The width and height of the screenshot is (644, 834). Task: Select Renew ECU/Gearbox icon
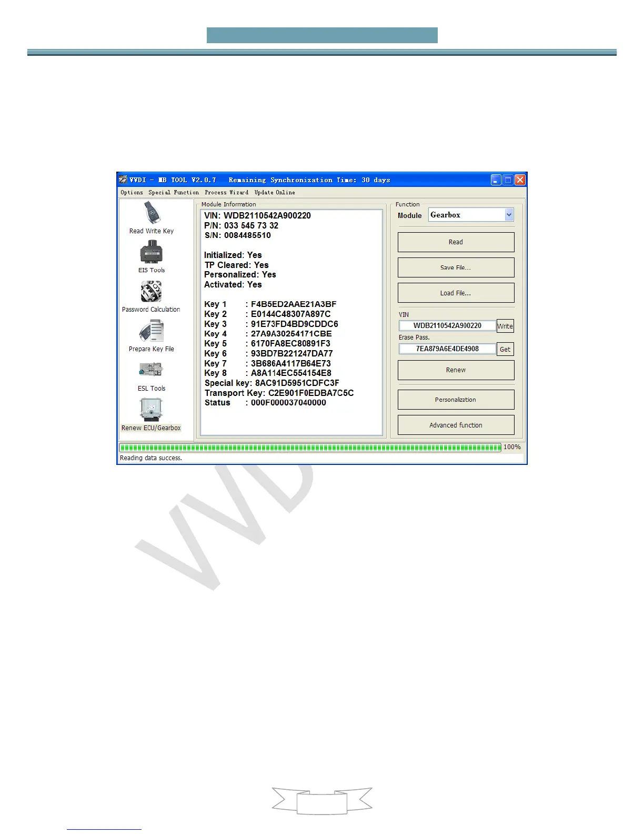(151, 410)
